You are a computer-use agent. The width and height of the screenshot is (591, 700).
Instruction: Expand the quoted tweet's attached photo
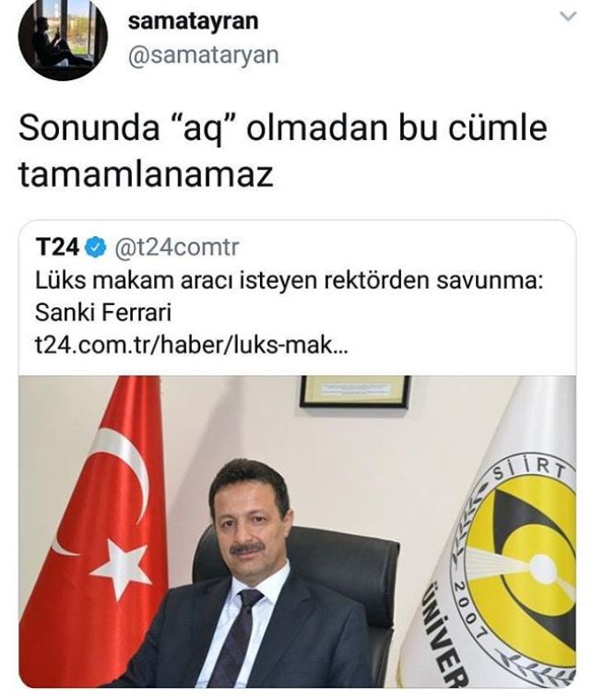297,531
